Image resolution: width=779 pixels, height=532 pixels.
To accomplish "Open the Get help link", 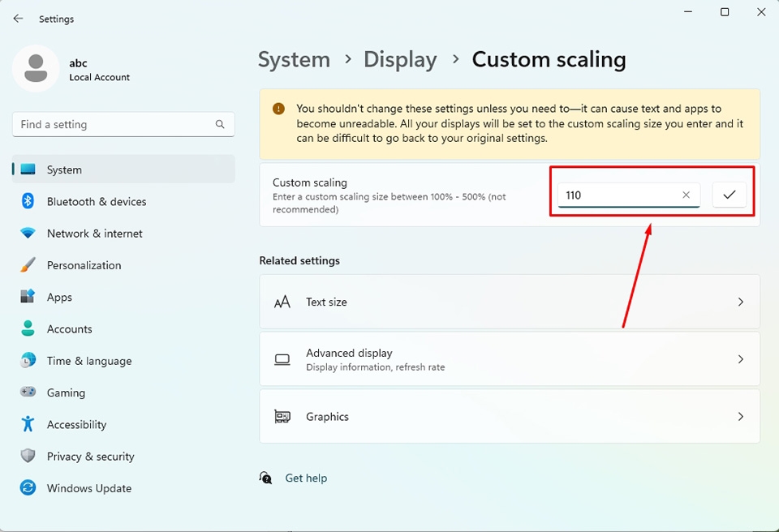I will pyautogui.click(x=306, y=478).
